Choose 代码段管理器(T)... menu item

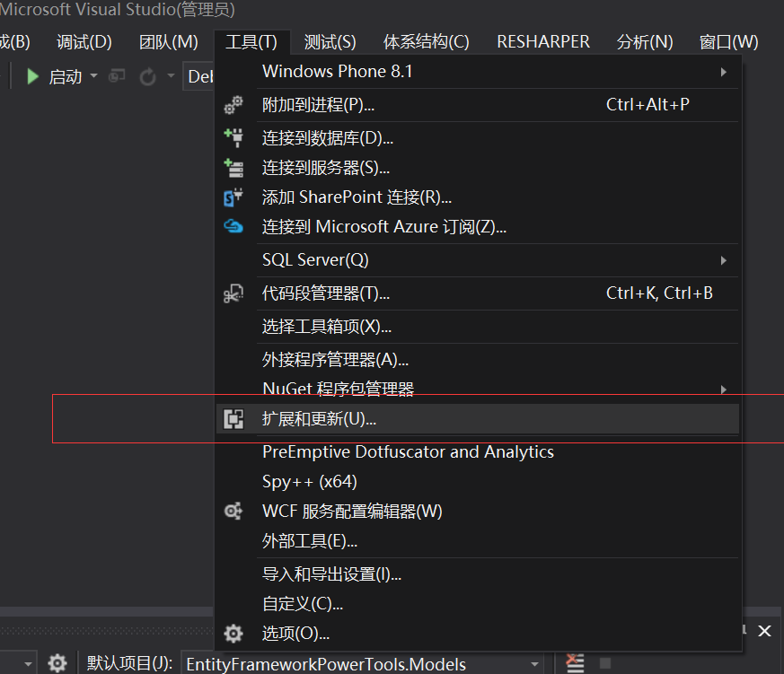point(478,293)
